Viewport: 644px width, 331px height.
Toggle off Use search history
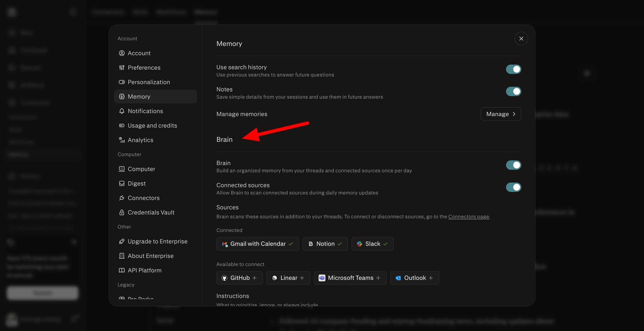513,69
